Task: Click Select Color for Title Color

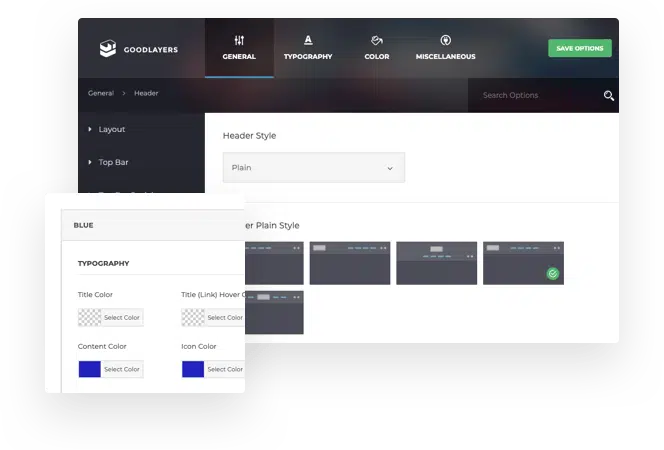Action: click(122, 317)
